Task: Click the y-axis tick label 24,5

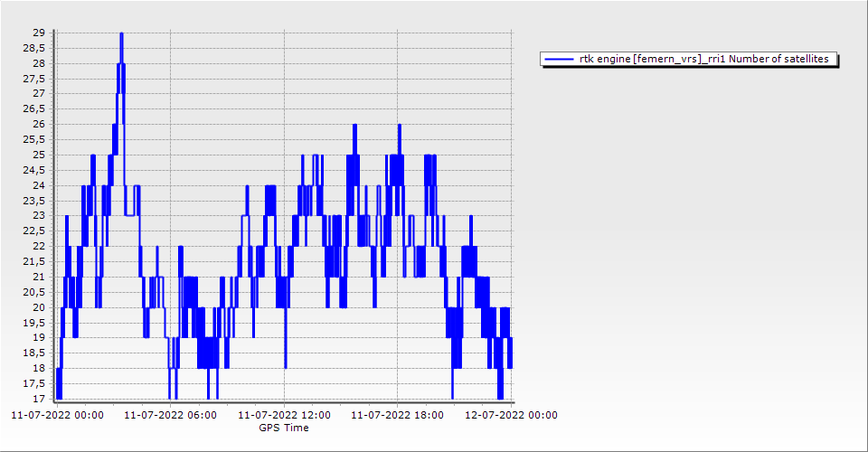Action: tap(34, 170)
